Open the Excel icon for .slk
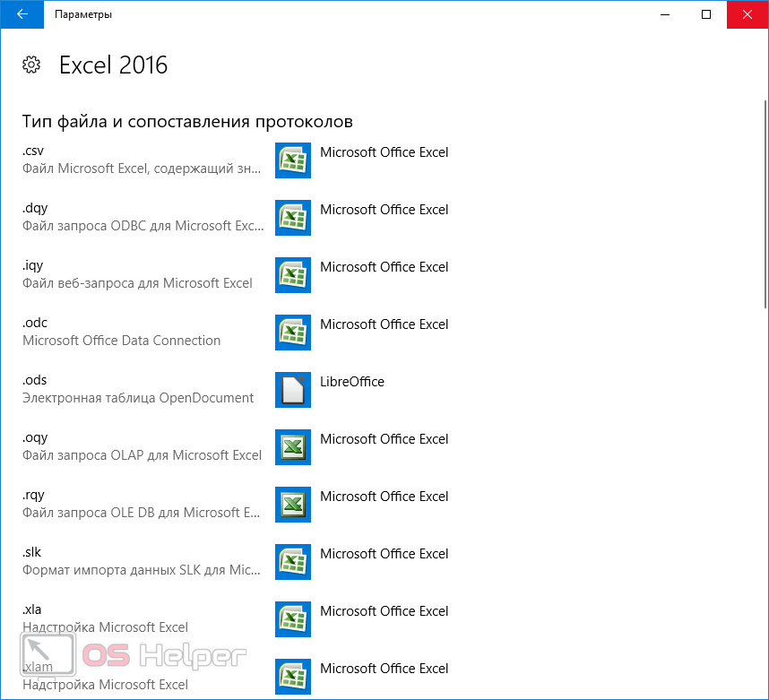 click(293, 562)
